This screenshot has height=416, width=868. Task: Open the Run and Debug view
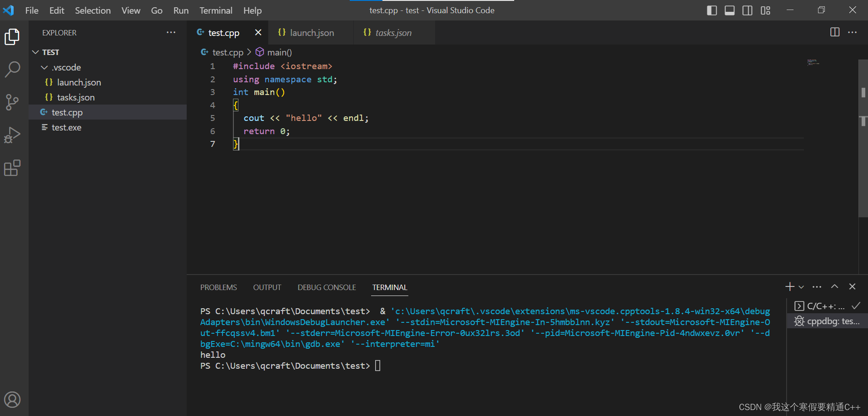tap(12, 135)
